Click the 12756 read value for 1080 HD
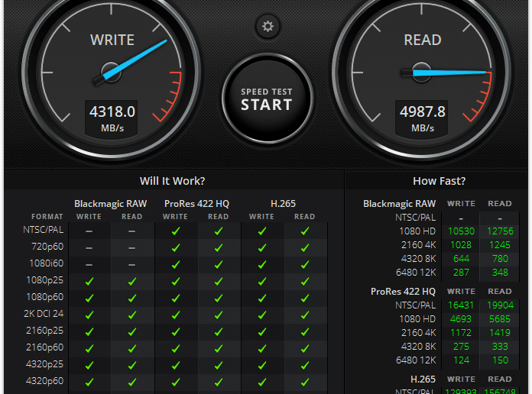Screen dimensions: 532x394 500,231
